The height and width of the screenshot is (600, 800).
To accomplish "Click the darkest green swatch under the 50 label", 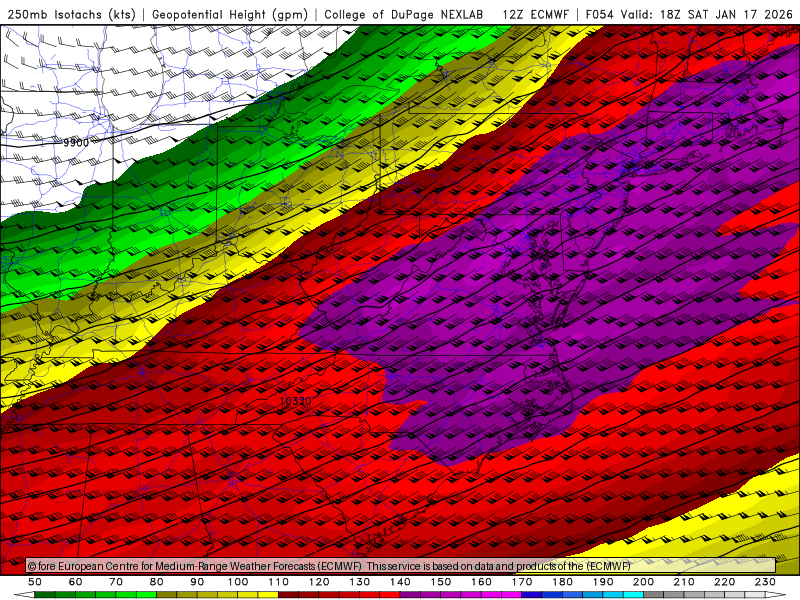I will [45, 595].
